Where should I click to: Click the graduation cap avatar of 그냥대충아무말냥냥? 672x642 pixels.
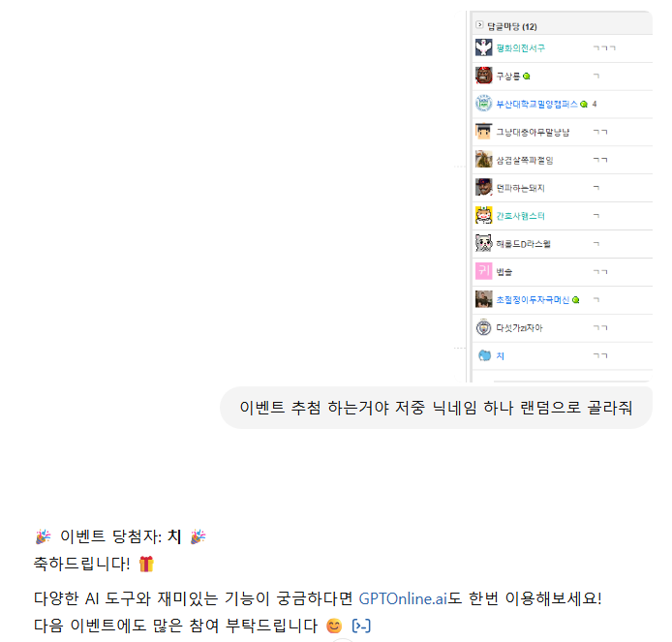coord(483,131)
